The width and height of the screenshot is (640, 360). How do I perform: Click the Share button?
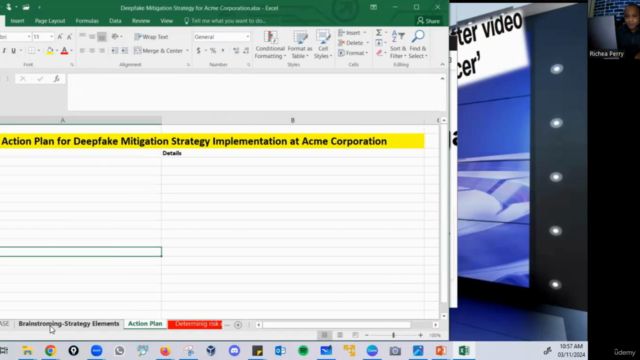(429, 21)
